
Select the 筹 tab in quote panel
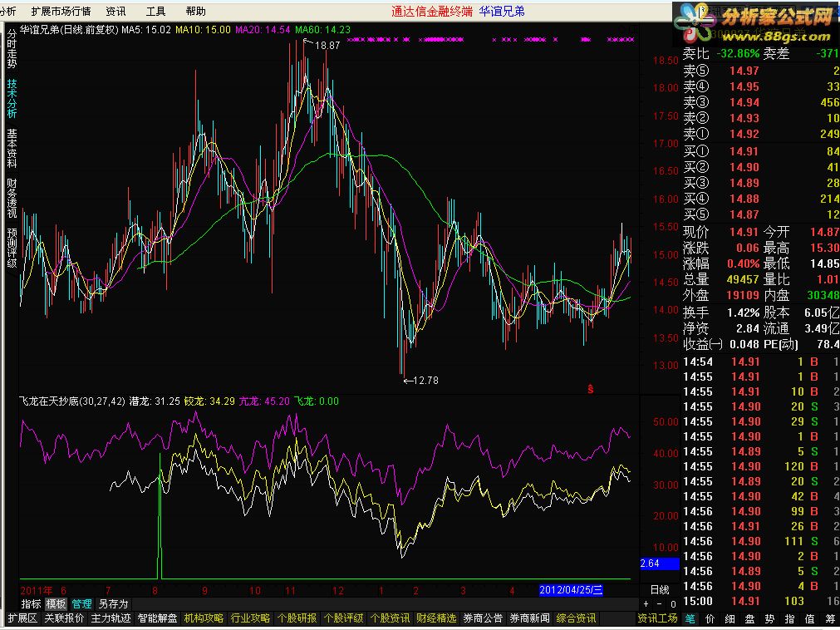pyautogui.click(x=830, y=618)
